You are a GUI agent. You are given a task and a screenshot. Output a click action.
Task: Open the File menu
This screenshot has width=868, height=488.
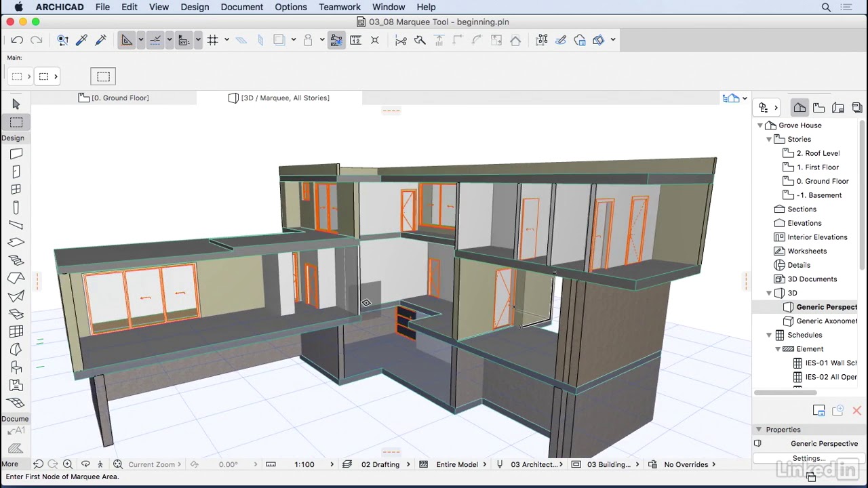(102, 7)
